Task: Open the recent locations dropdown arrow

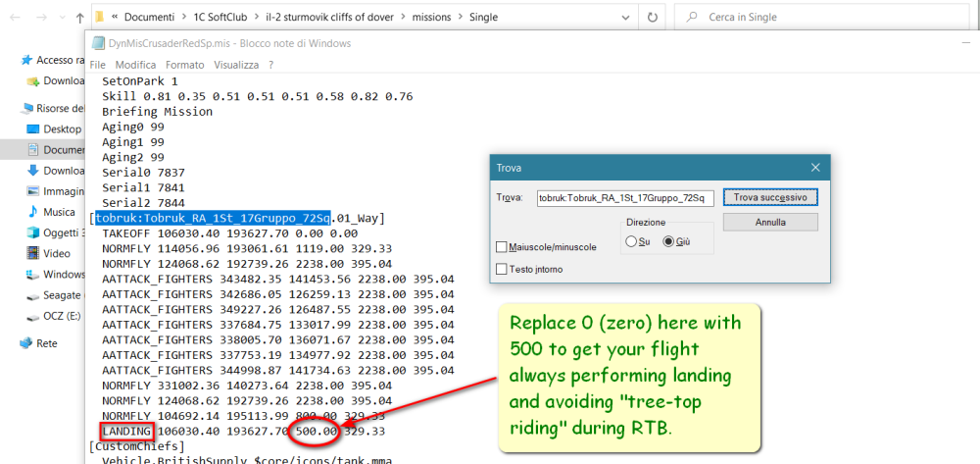Action: (60, 18)
